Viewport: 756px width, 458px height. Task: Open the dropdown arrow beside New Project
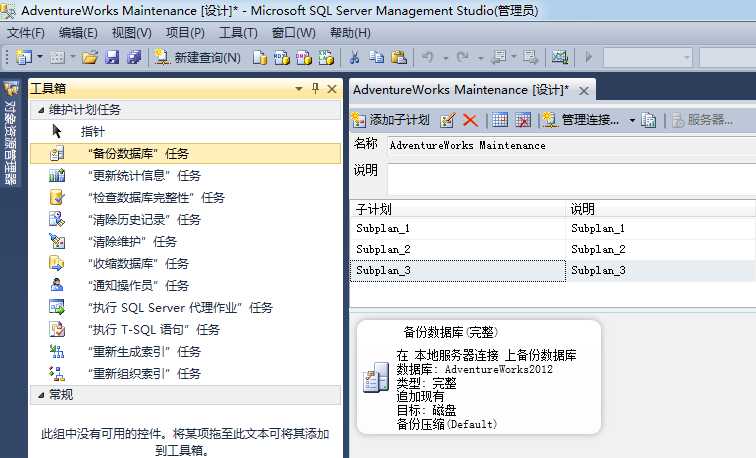40,57
